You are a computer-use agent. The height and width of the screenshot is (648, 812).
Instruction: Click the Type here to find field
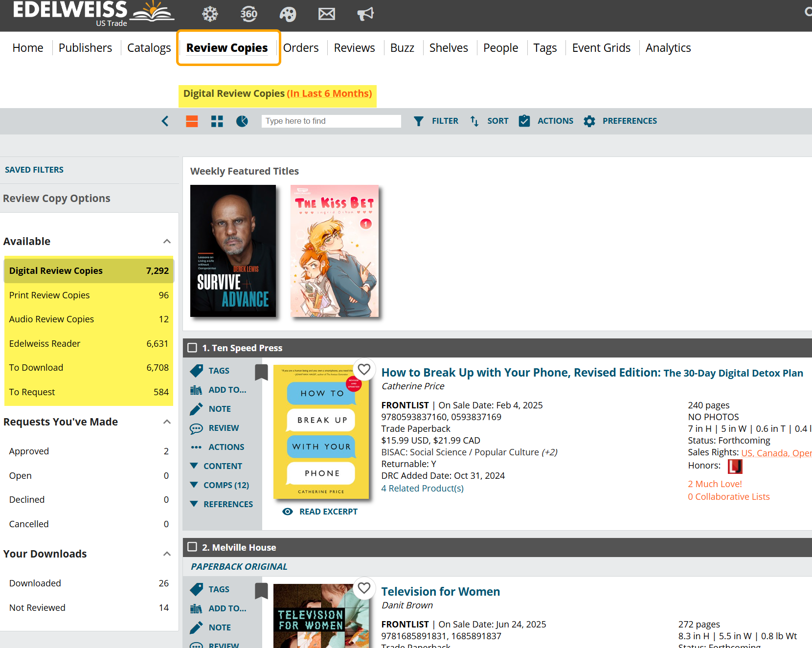331,121
